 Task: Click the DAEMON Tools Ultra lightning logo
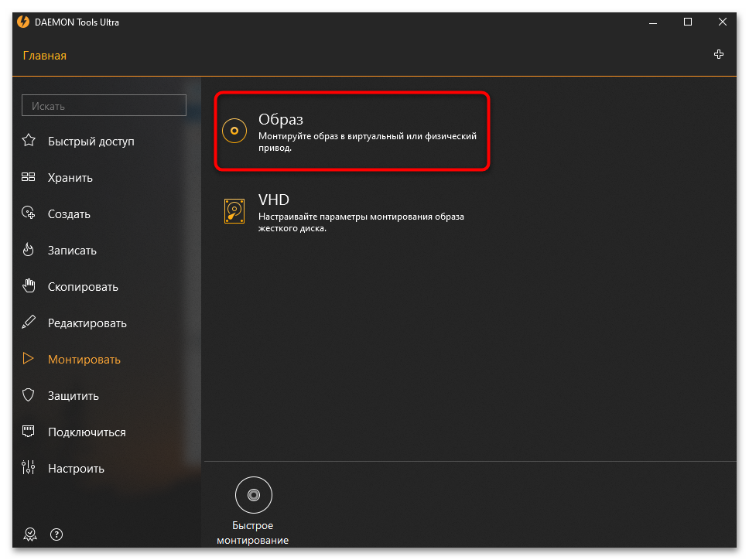pos(23,22)
